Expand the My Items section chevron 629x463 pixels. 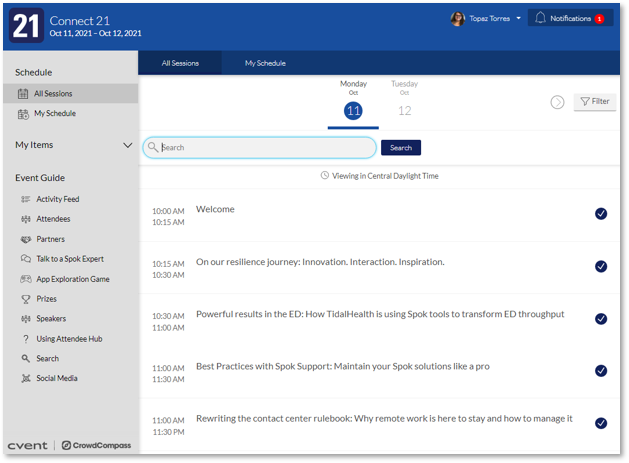tap(127, 146)
